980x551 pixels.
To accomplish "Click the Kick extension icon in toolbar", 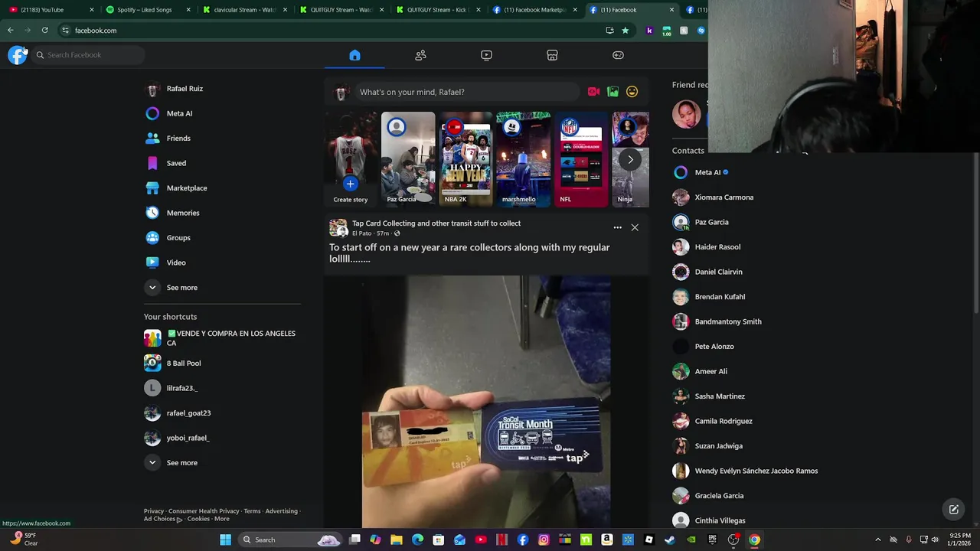I will (x=649, y=31).
